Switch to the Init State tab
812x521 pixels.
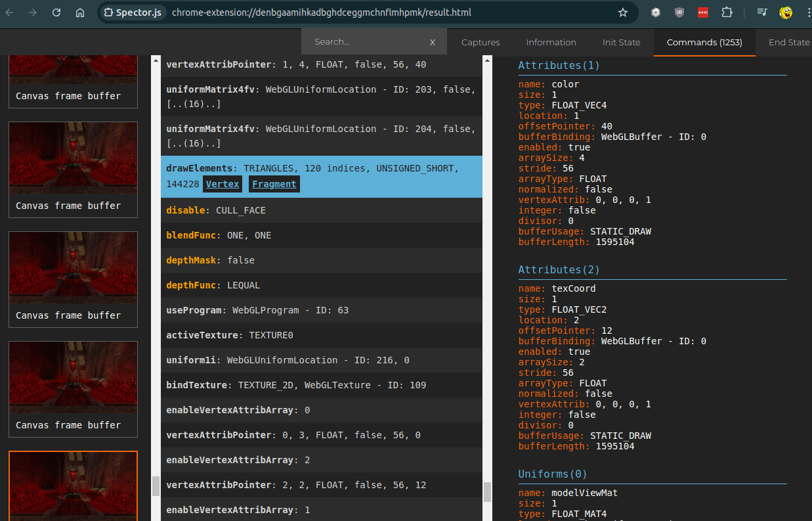tap(621, 42)
